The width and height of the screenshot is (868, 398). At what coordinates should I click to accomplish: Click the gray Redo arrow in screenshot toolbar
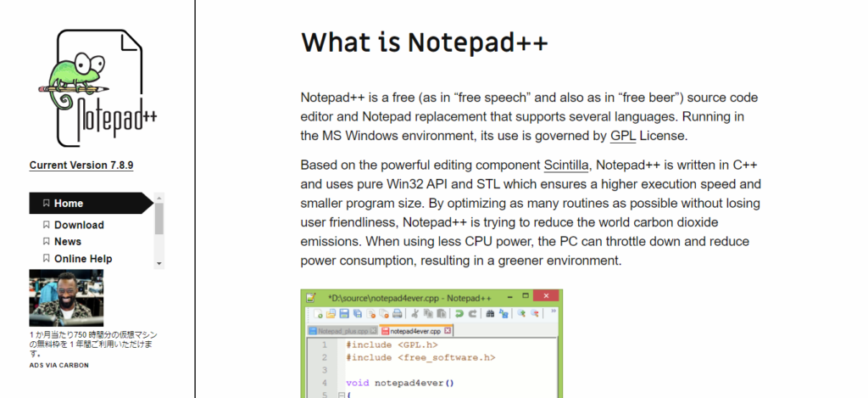[473, 314]
